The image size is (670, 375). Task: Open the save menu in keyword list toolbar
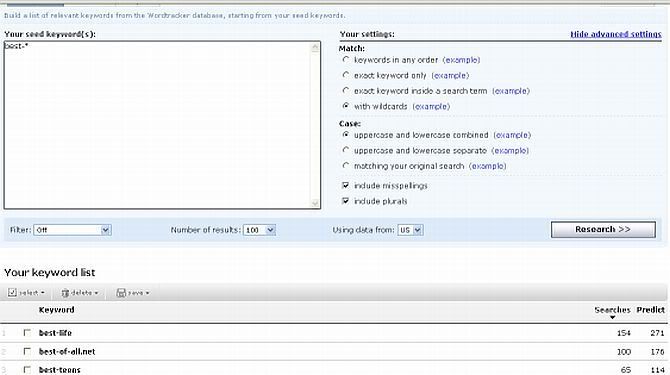point(133,293)
